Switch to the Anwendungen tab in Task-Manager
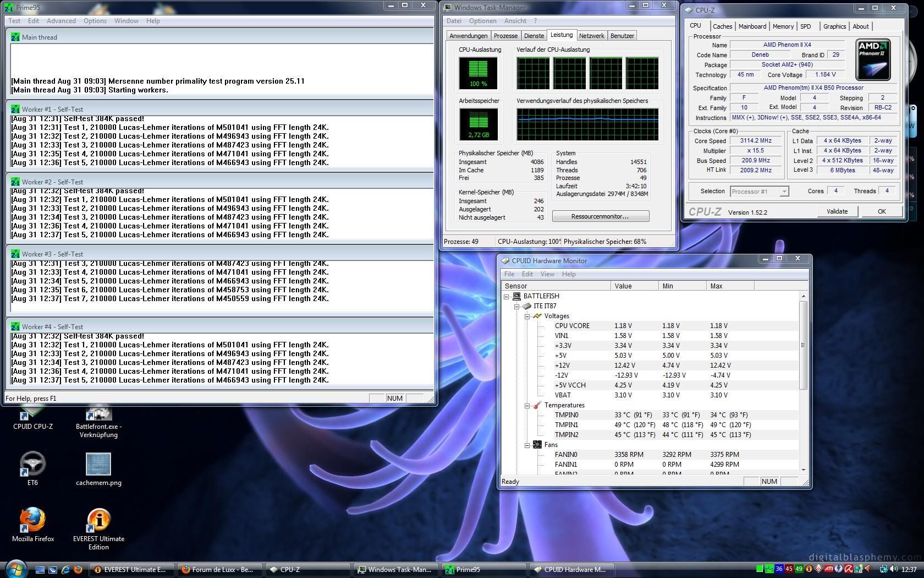The width and height of the screenshot is (924, 578). pos(468,36)
